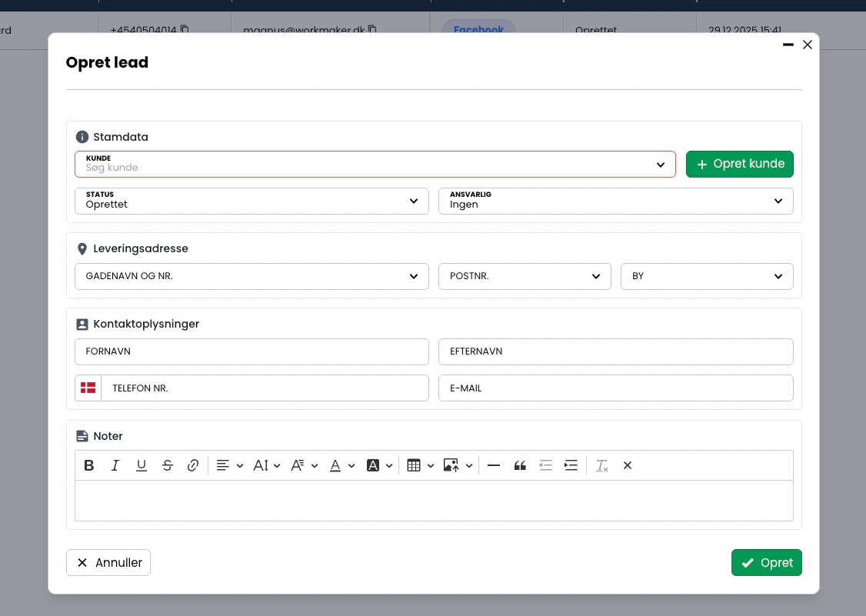Expand alignment dropdown arrow

click(240, 466)
